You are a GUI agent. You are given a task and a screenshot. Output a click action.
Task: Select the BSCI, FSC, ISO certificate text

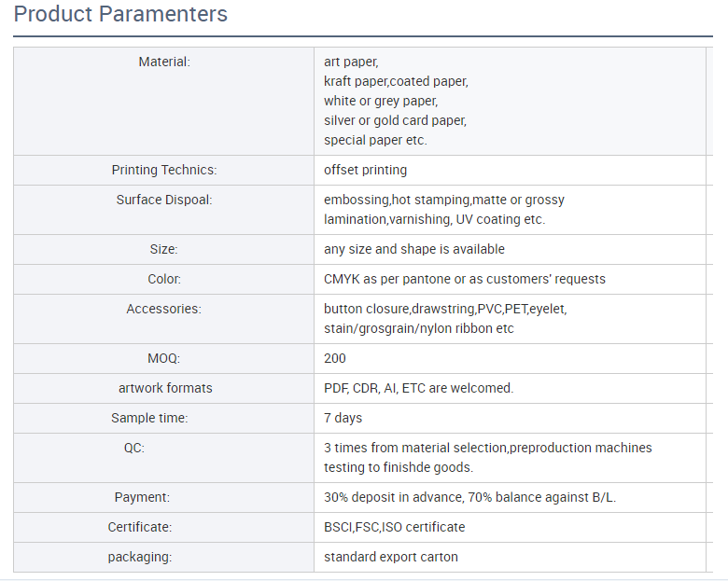pos(395,527)
